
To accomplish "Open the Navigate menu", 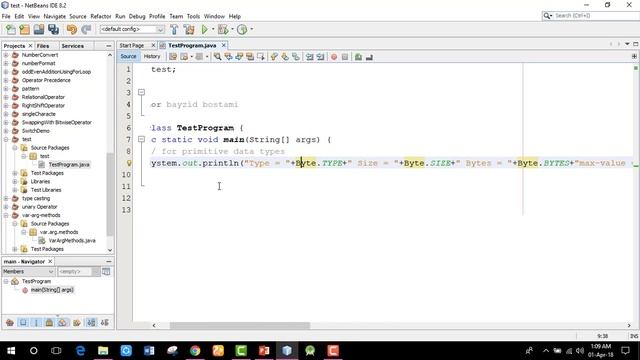I will tap(55, 16).
